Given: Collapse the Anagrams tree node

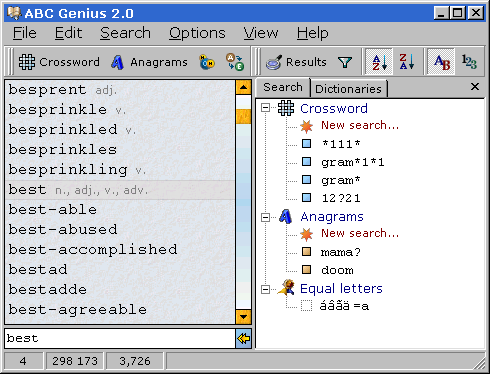Looking at the screenshot, I should tap(265, 217).
